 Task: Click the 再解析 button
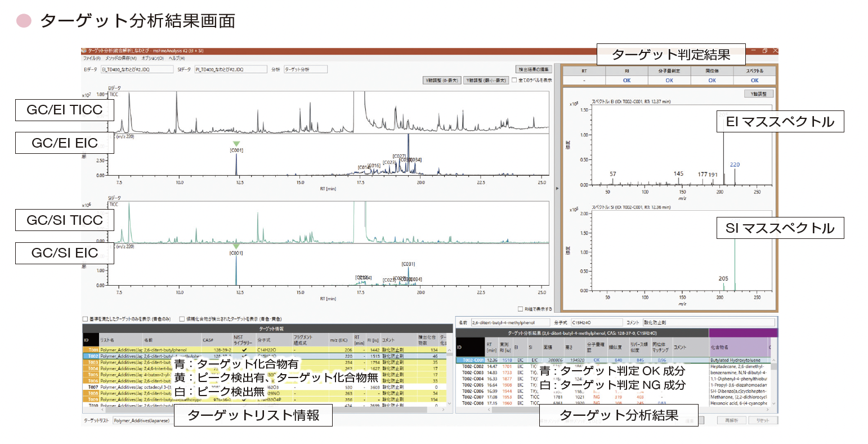(x=731, y=420)
